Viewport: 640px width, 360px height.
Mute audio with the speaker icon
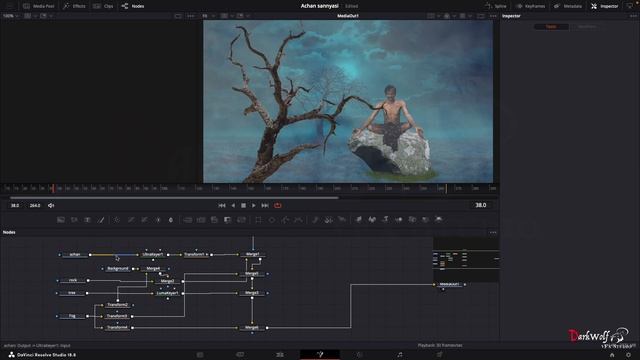(x=51, y=205)
